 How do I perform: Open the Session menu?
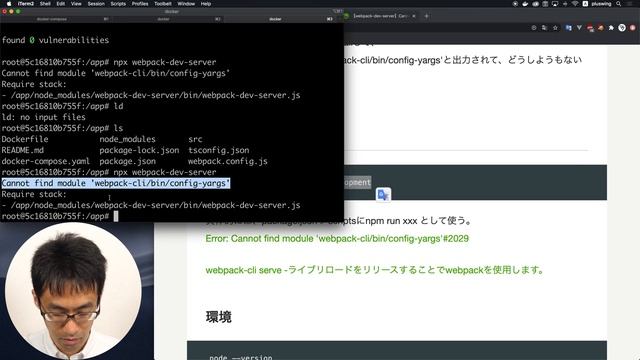[x=96, y=4]
